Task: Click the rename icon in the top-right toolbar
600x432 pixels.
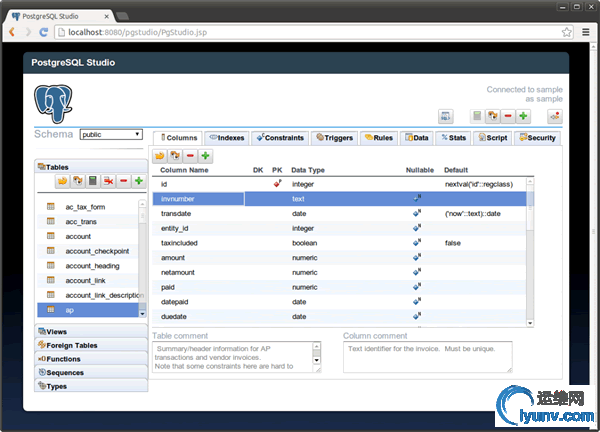Action: coord(493,116)
